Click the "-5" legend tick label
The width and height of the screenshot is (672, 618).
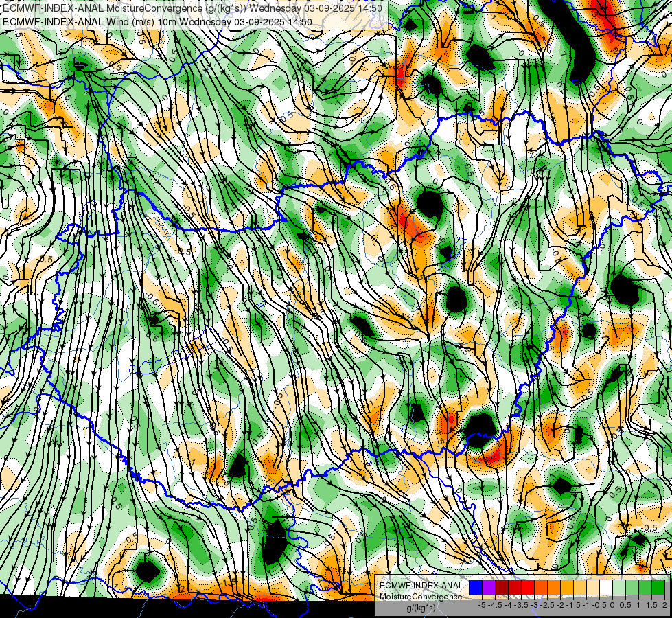(x=482, y=605)
